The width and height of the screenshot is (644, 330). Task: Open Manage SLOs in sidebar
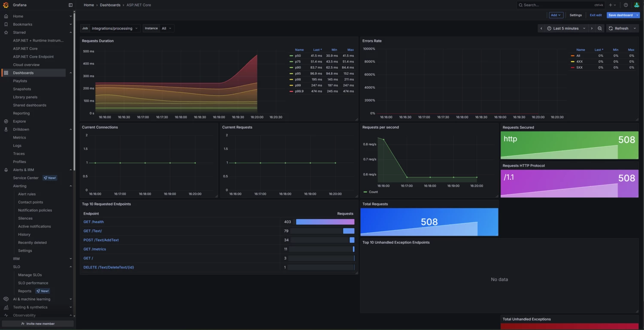(30, 275)
